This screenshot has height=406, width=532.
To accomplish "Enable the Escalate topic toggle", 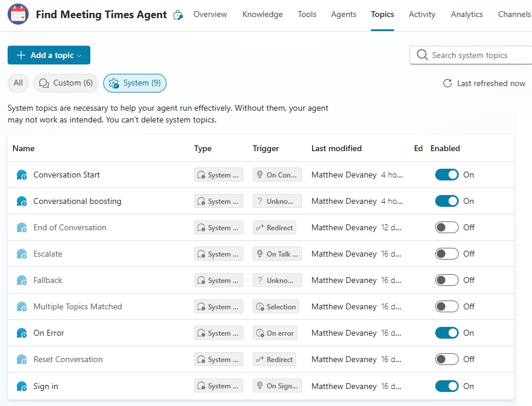I will [x=446, y=254].
